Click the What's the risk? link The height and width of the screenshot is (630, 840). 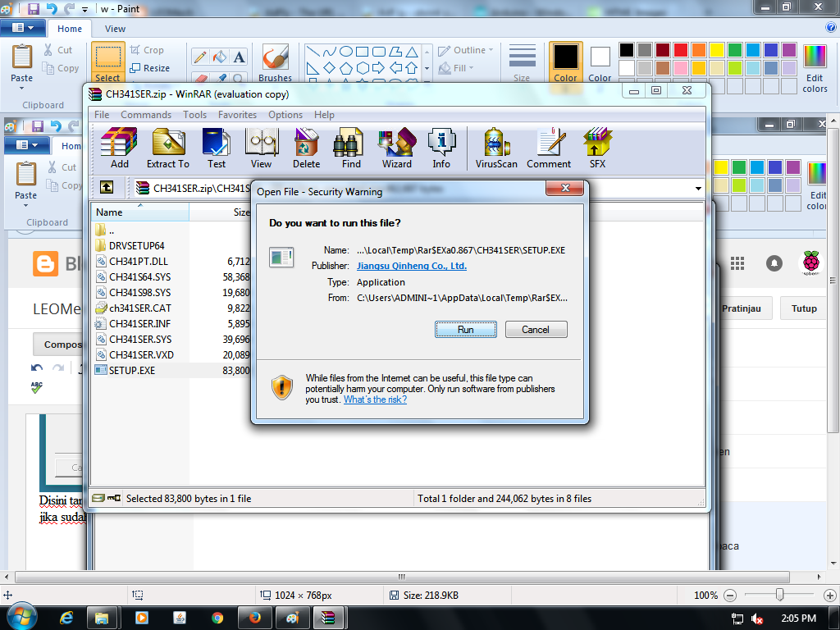(x=375, y=399)
